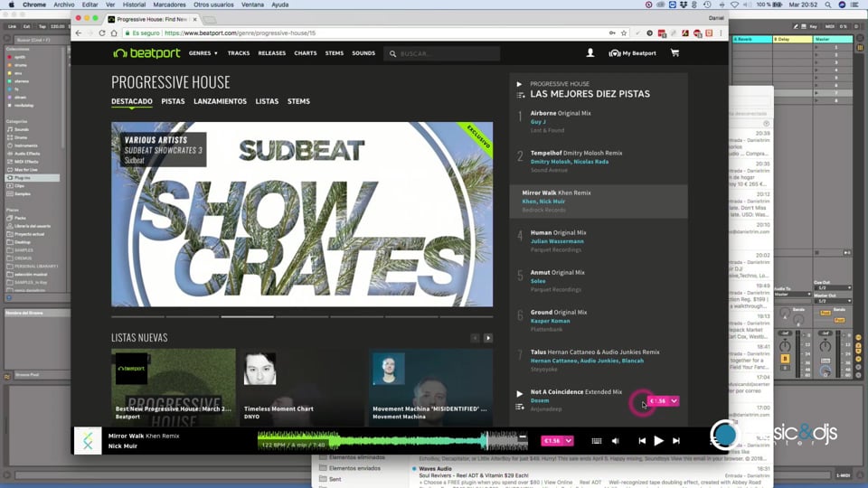Skip to previous track in player

(x=642, y=441)
